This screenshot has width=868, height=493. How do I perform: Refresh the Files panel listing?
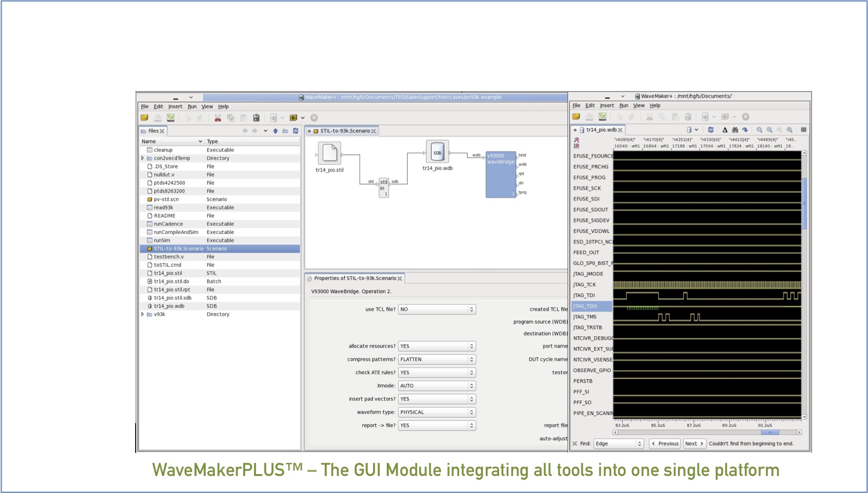[296, 131]
